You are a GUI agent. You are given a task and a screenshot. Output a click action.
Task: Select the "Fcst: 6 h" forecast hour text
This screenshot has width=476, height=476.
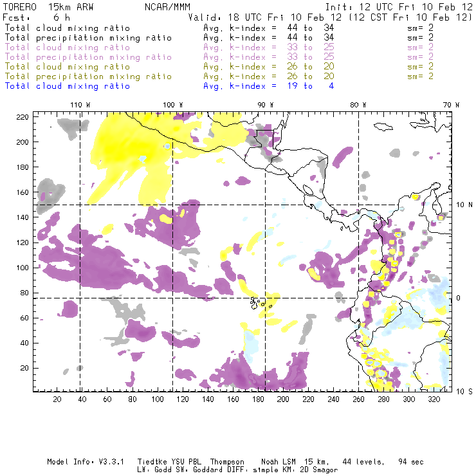(36, 17)
